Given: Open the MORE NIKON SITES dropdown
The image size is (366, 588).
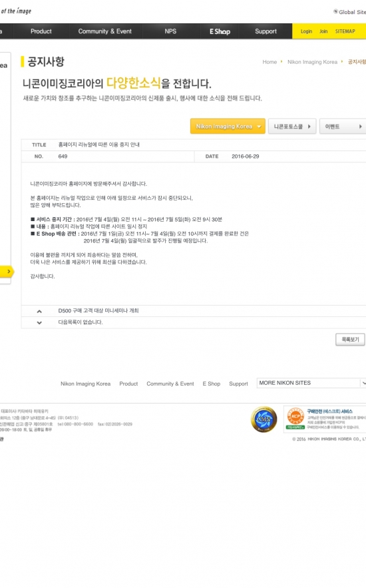Looking at the screenshot, I should pyautogui.click(x=311, y=383).
